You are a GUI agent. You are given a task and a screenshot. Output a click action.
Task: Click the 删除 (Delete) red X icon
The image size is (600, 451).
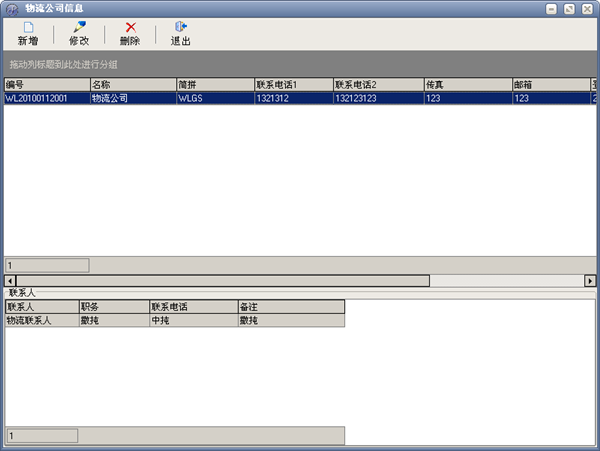click(x=130, y=27)
